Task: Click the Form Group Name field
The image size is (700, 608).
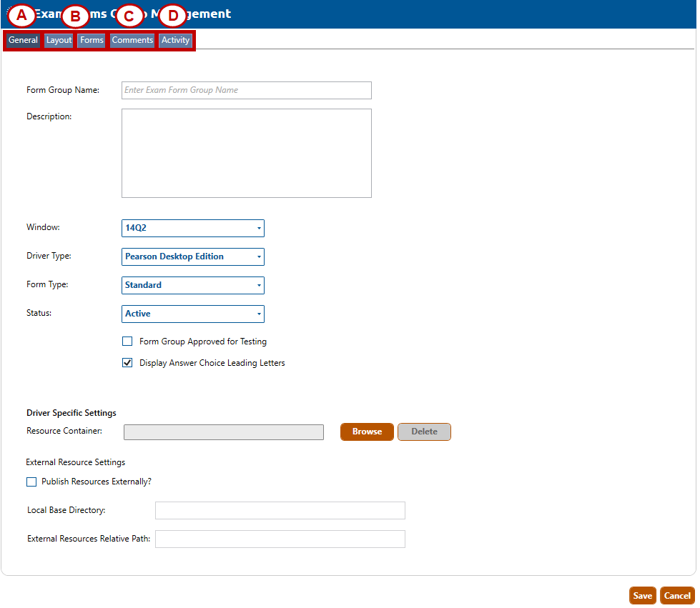Action: (x=246, y=90)
